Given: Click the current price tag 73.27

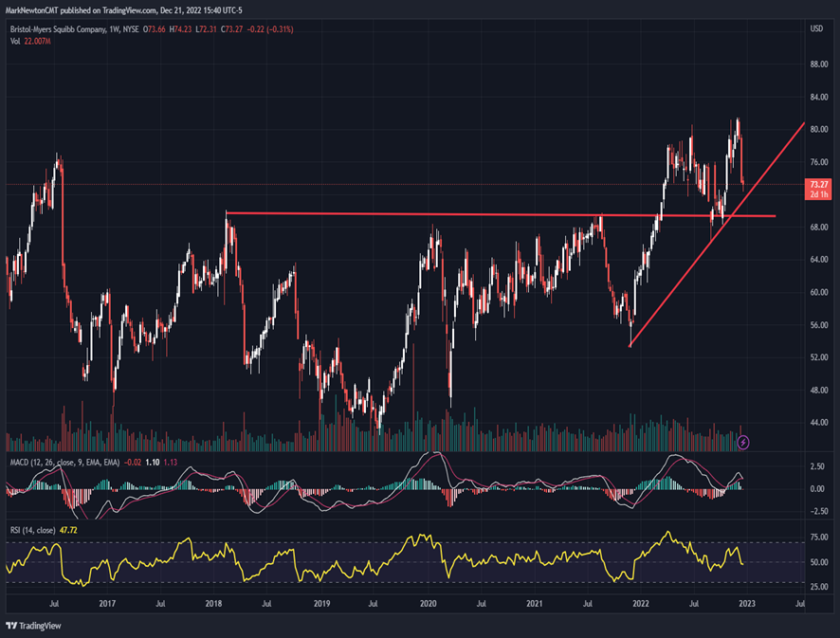Looking at the screenshot, I should coord(818,184).
